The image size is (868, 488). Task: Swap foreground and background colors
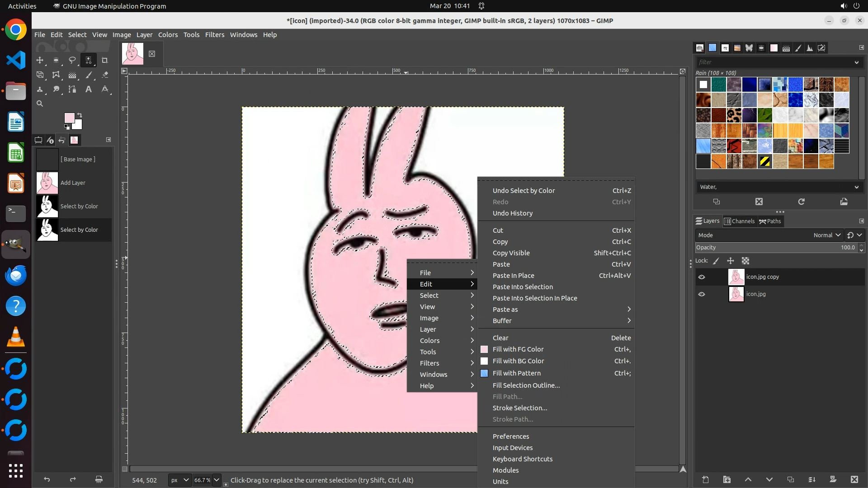point(80,115)
